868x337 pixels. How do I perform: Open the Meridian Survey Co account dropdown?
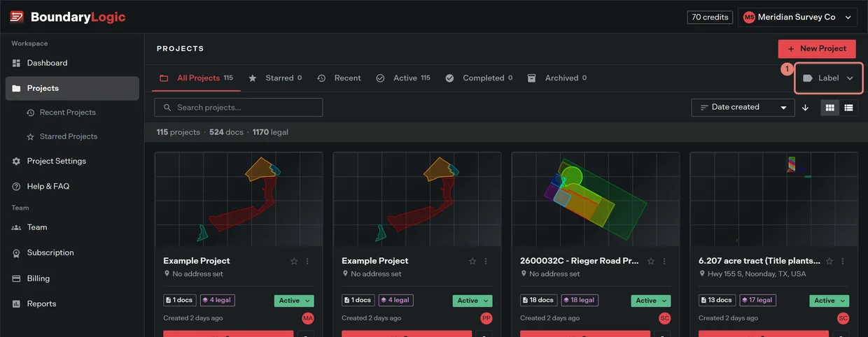[797, 17]
